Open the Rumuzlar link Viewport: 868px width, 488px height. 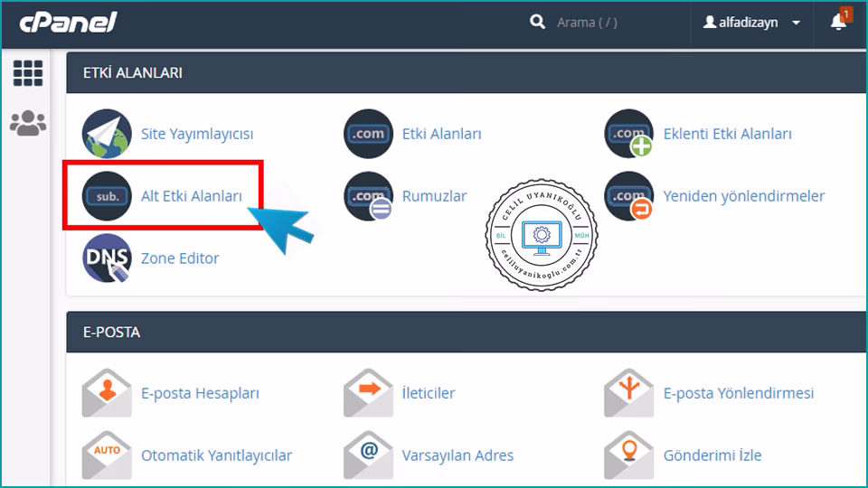point(435,196)
